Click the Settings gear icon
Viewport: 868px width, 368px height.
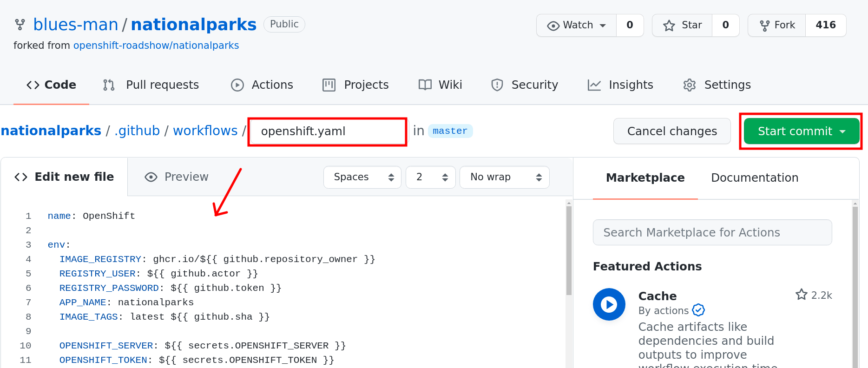coord(690,85)
